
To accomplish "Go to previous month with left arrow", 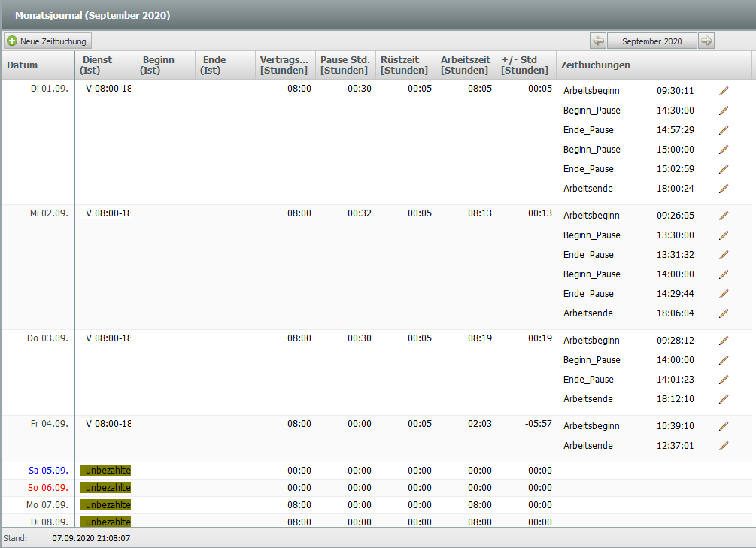I will point(598,41).
